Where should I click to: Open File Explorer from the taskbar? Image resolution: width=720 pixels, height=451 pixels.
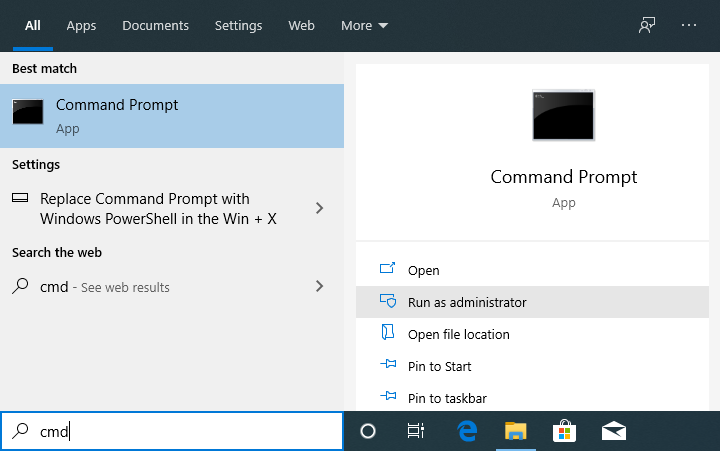point(515,431)
